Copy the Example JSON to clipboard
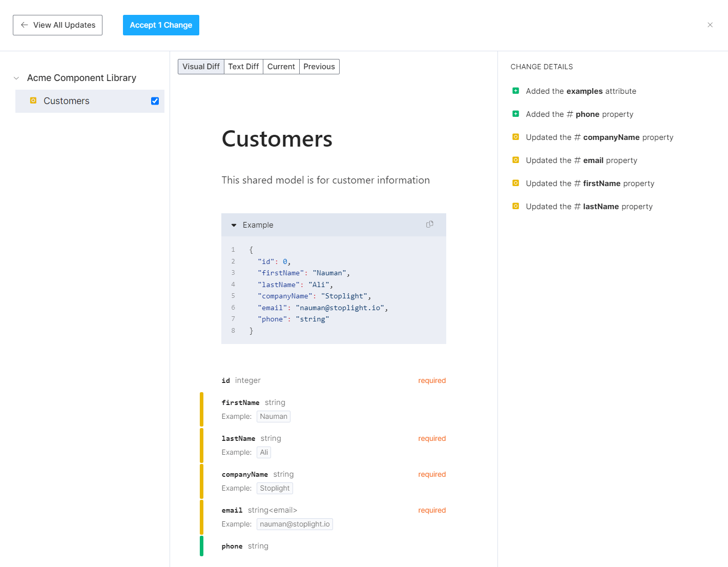This screenshot has width=728, height=567. 429,225
